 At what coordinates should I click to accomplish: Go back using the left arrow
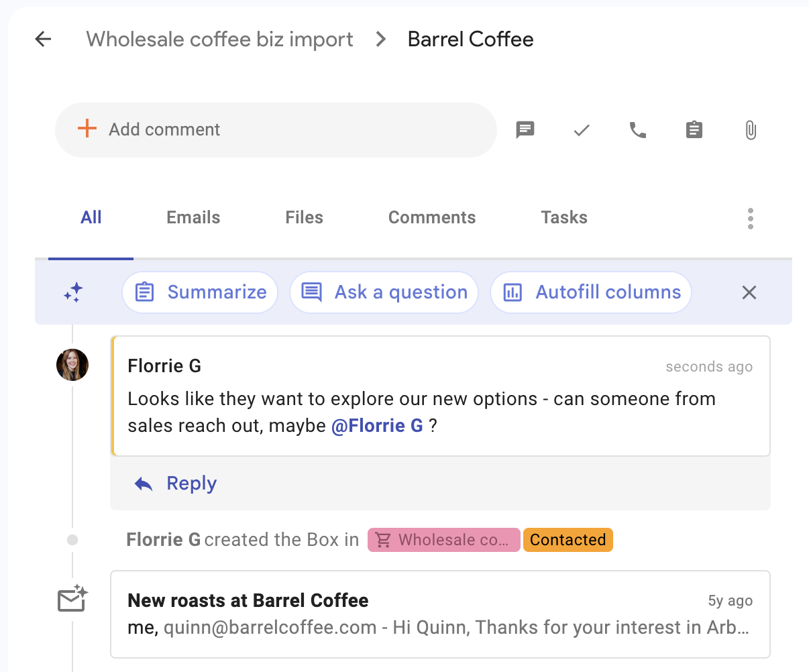point(44,40)
